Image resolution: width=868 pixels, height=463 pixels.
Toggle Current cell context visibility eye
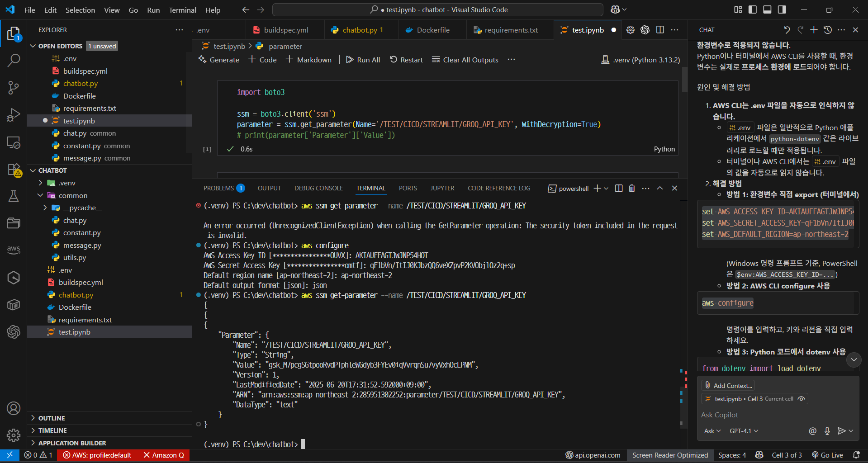801,399
